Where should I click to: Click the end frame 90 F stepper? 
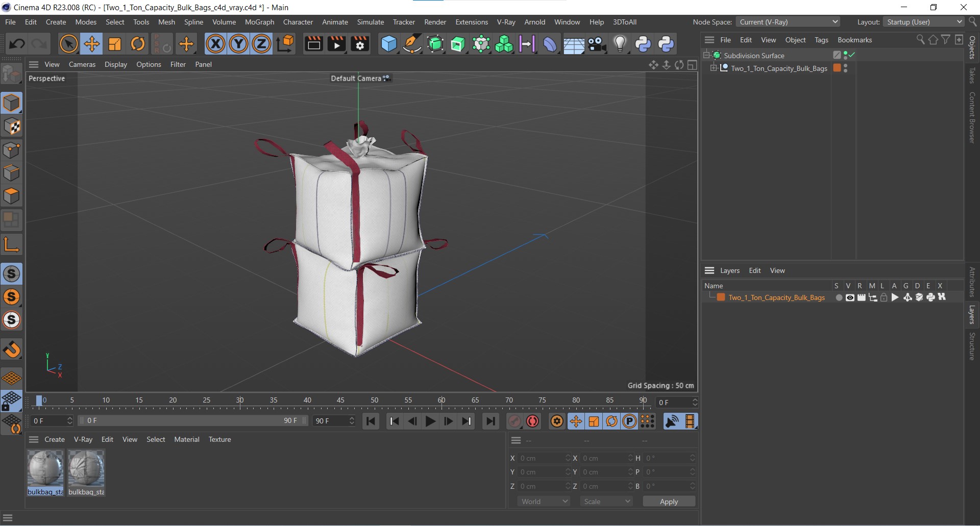click(351, 421)
